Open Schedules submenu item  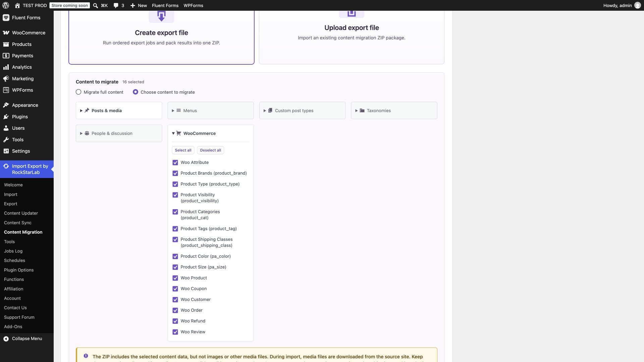point(14,260)
